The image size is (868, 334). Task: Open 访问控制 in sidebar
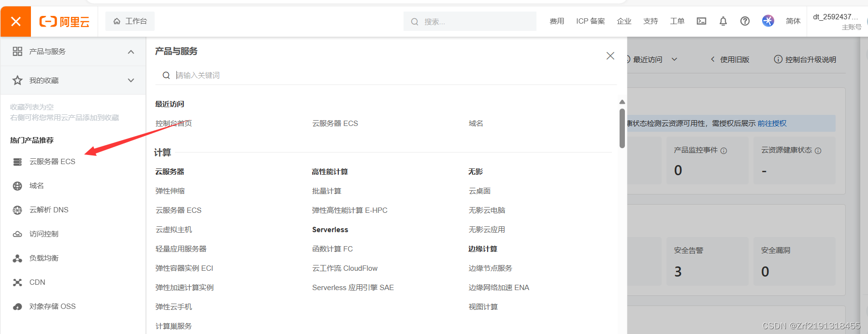[44, 234]
